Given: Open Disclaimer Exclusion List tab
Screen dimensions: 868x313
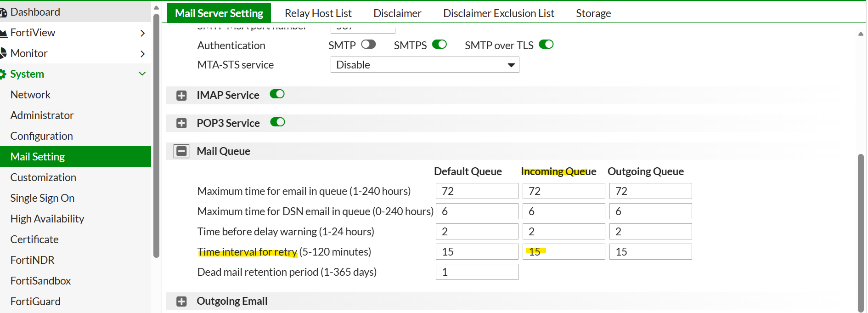Looking at the screenshot, I should 499,13.
